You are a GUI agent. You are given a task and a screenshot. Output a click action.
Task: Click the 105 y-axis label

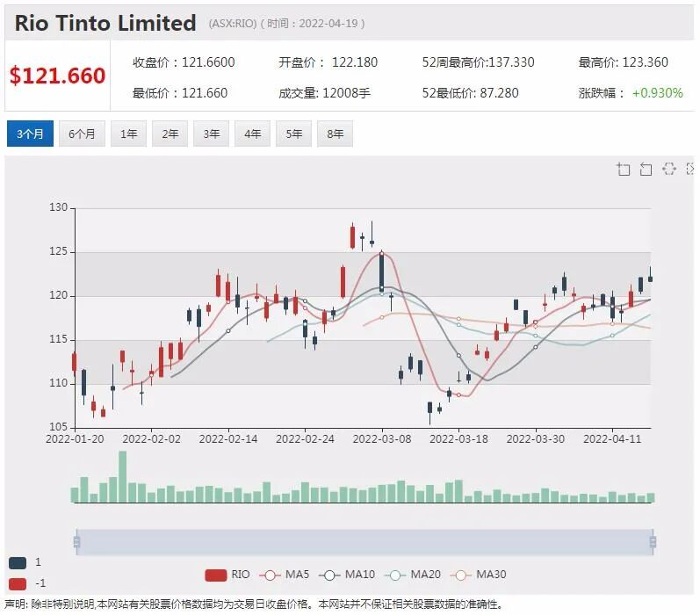[x=58, y=427]
